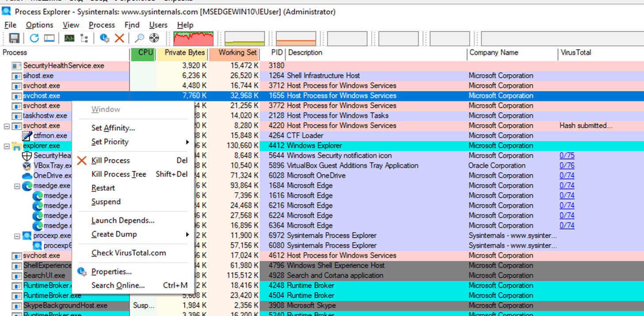644x316 pixels.
Task: Click the ctfmon.exe notepad pen icon
Action: point(27,136)
